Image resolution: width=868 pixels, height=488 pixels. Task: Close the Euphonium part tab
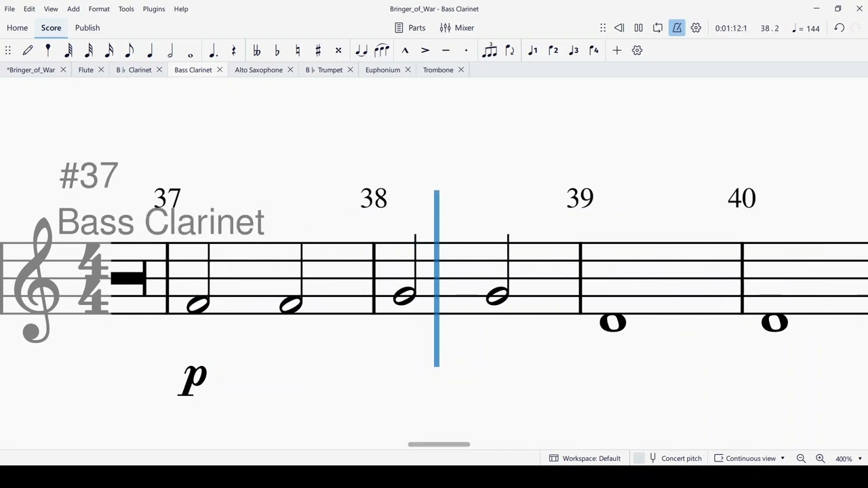pyautogui.click(x=408, y=70)
